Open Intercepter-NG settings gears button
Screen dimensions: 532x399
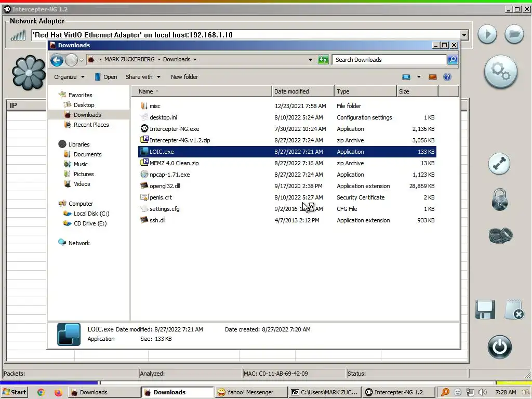coord(501,72)
